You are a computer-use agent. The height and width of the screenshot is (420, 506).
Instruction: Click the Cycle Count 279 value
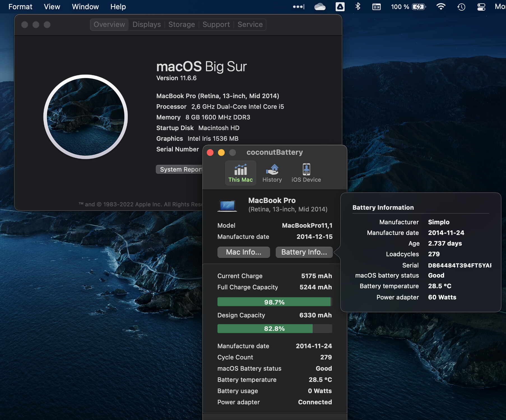(326, 357)
